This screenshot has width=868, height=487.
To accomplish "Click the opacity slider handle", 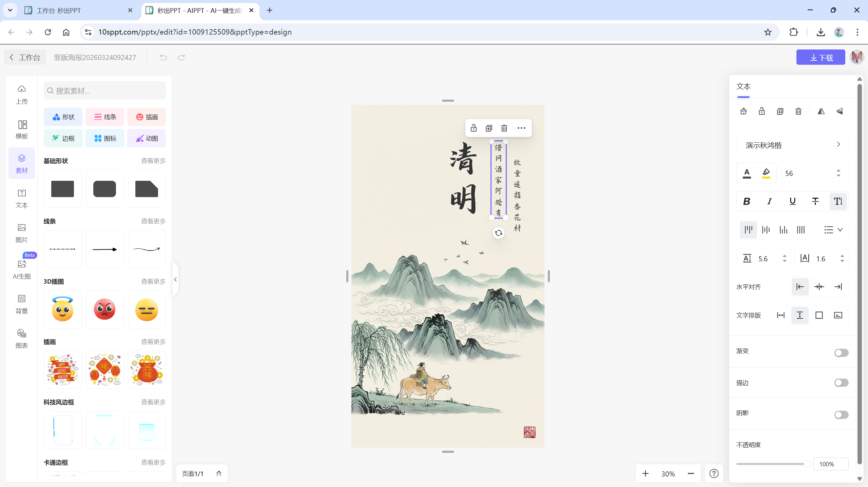I will click(x=807, y=464).
